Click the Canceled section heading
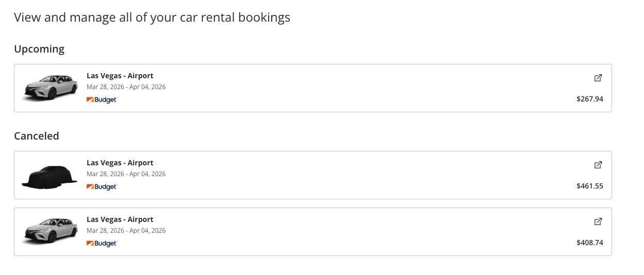This screenshot has width=644, height=275. pyautogui.click(x=37, y=136)
